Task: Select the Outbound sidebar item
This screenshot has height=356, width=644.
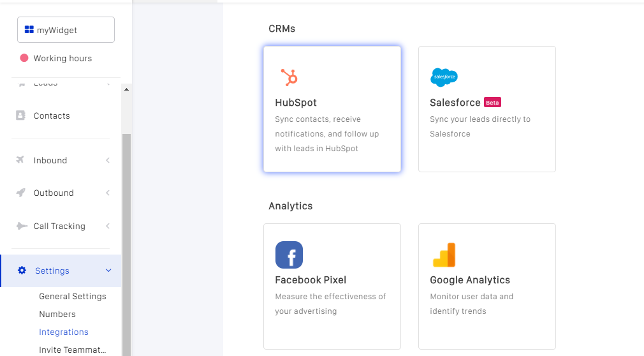Action: click(54, 193)
